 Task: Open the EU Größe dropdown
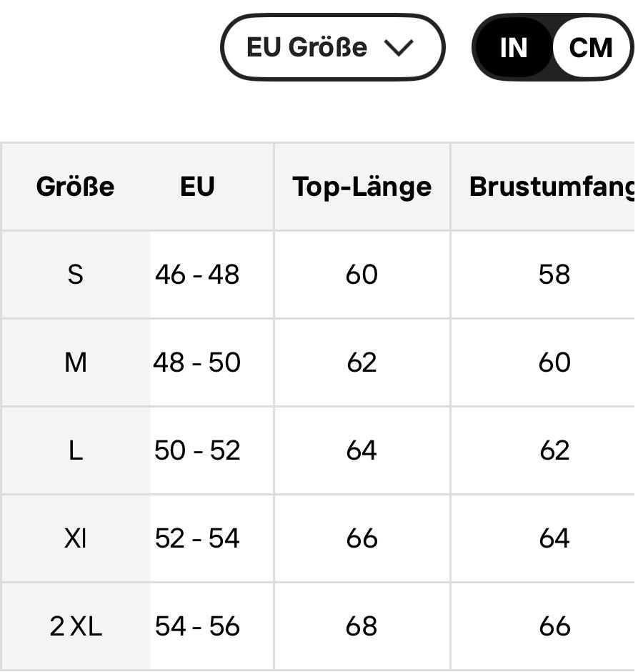tap(333, 47)
